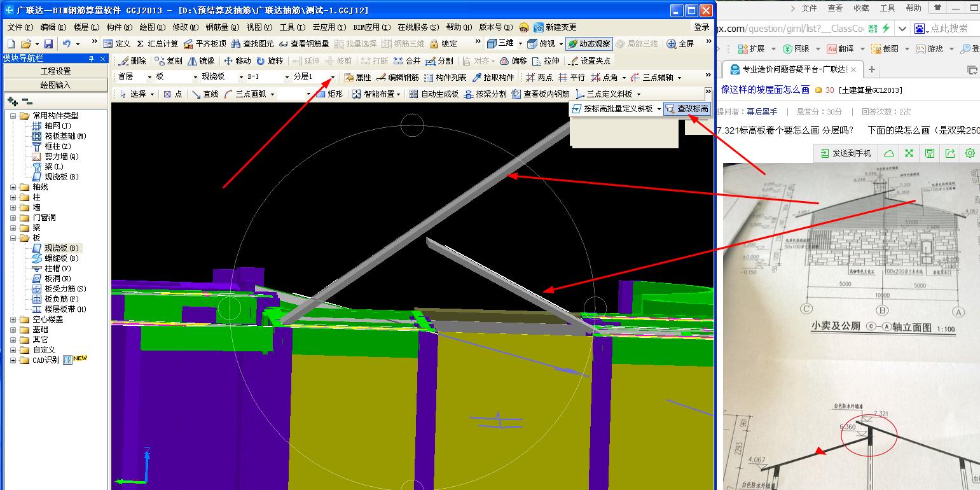Open 按标高批量定义斜板 dropdown item
The width and height of the screenshot is (980, 490).
pyautogui.click(x=612, y=109)
